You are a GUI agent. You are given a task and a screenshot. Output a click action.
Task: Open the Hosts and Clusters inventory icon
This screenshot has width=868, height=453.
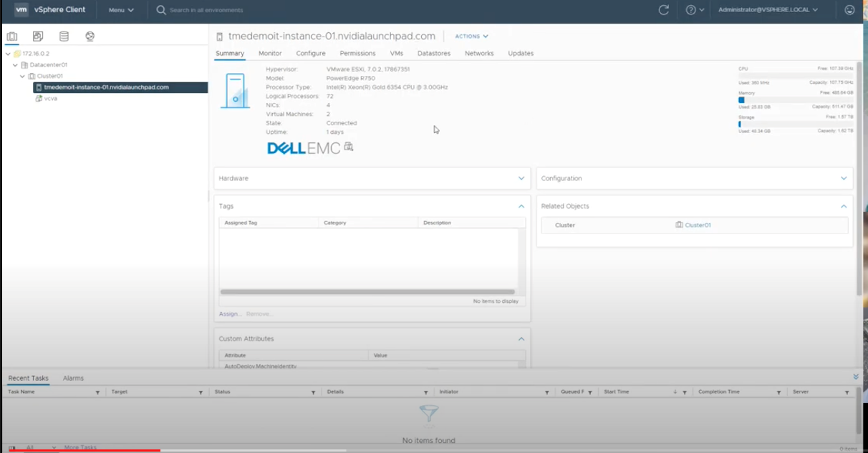[11, 36]
